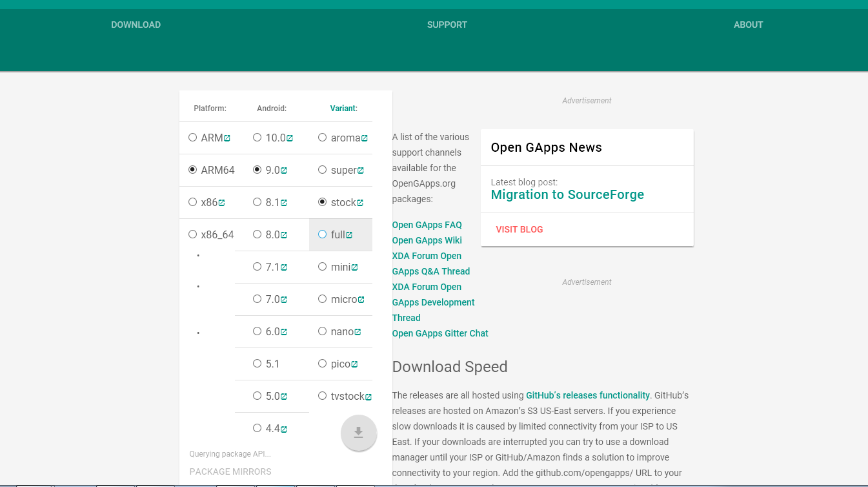Image resolution: width=868 pixels, height=487 pixels.
Task: Open the info link icon beside micro
Action: click(x=361, y=300)
